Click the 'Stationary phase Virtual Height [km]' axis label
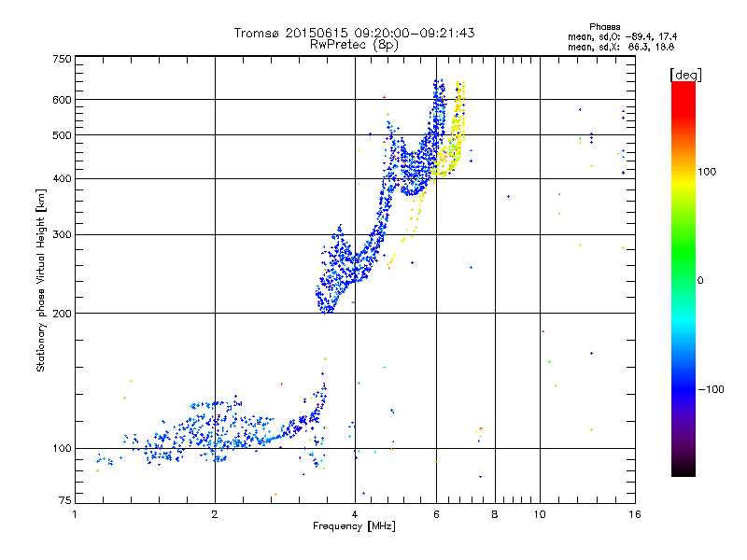747x560 pixels. click(41, 280)
